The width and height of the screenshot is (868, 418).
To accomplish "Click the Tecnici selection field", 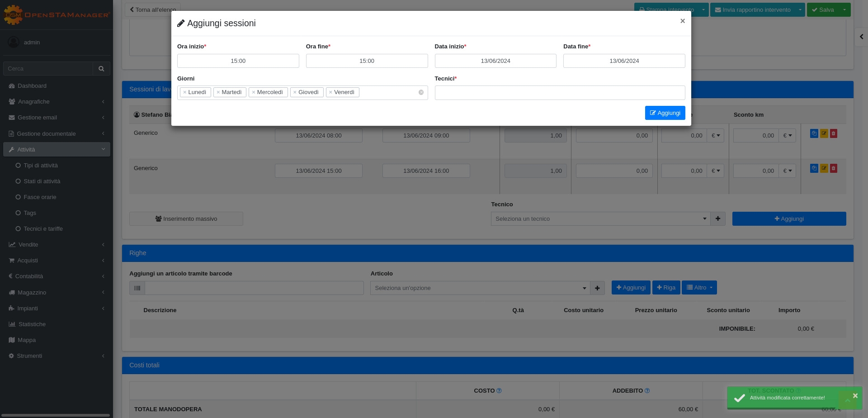I will click(559, 93).
